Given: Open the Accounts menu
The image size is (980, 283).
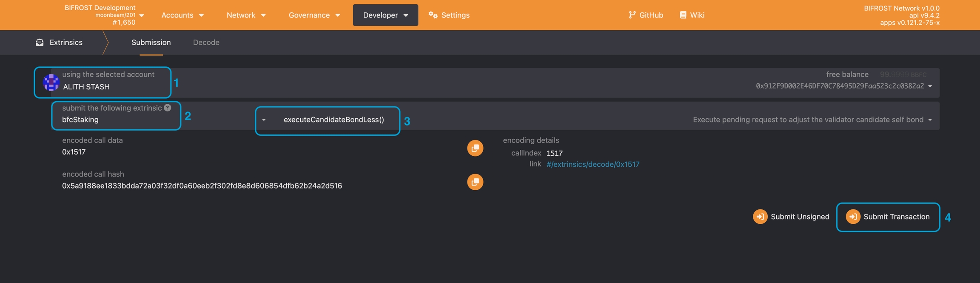Looking at the screenshot, I should (182, 15).
